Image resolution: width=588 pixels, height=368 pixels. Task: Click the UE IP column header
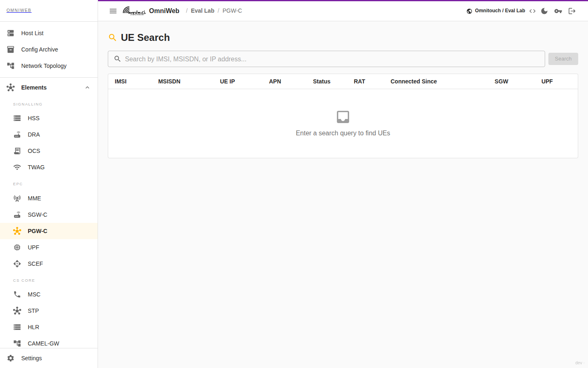tap(227, 81)
